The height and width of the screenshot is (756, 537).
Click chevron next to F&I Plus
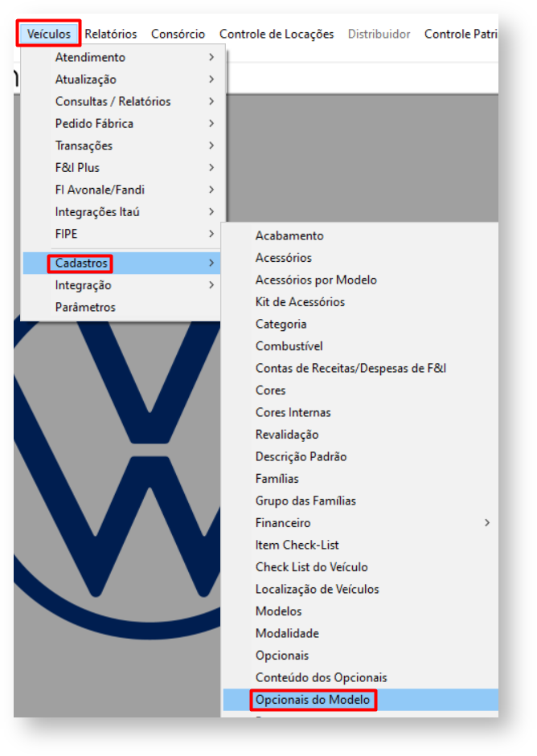coord(211,168)
